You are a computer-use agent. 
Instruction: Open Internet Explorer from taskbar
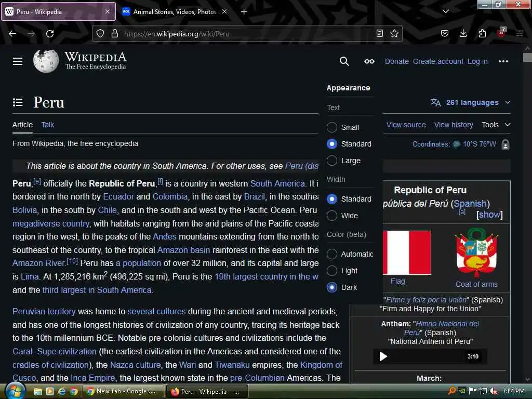(61, 391)
